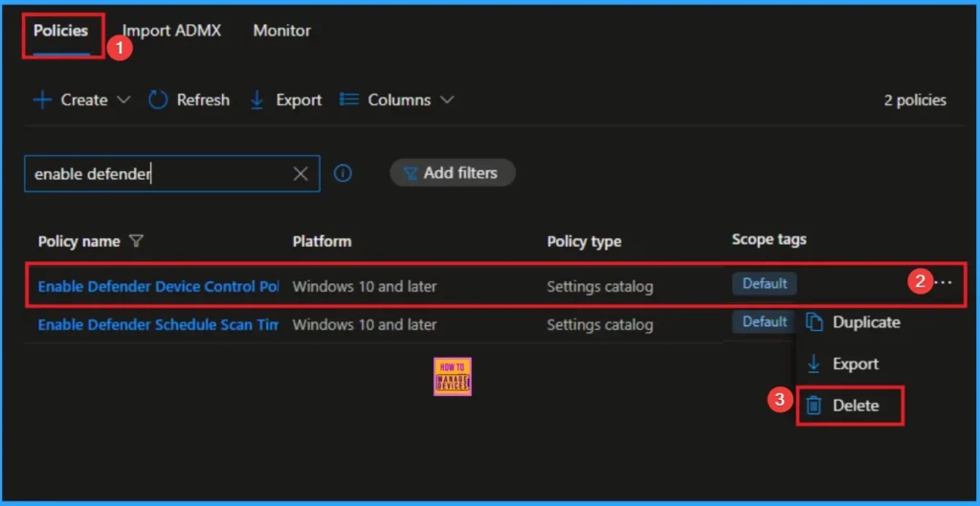Open the ellipsis menu for Device Control policy
Image resolution: width=980 pixels, height=506 pixels.
point(943,282)
